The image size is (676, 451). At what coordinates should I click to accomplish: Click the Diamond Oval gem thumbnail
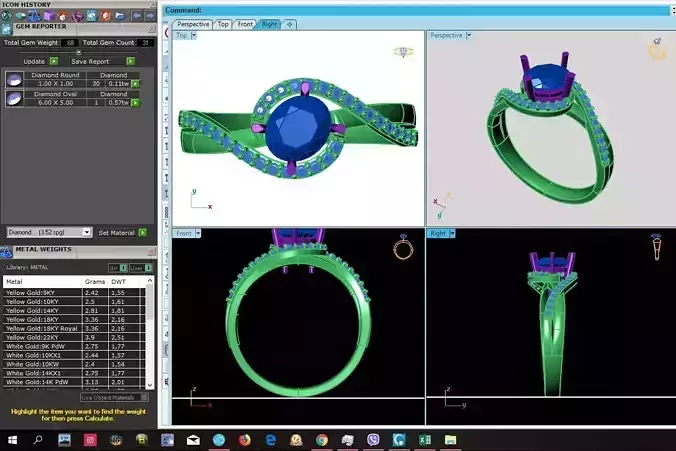click(14, 99)
